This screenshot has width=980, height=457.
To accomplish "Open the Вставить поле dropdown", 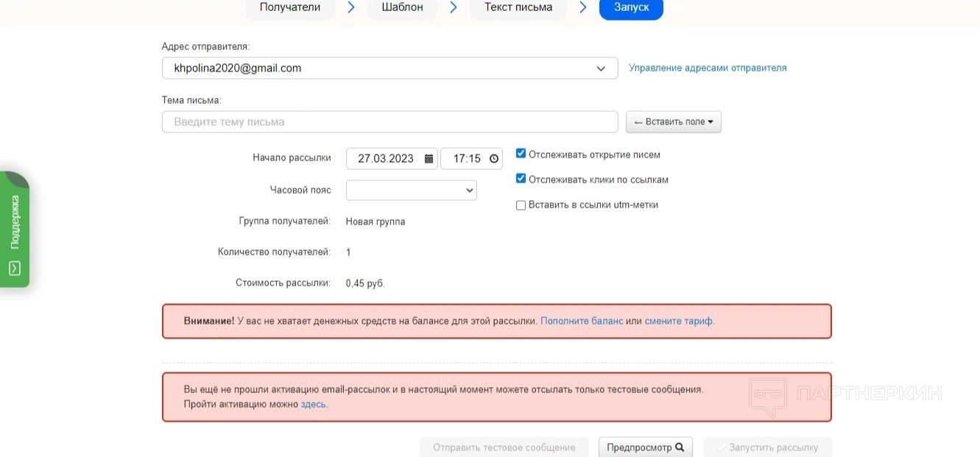I will [673, 122].
